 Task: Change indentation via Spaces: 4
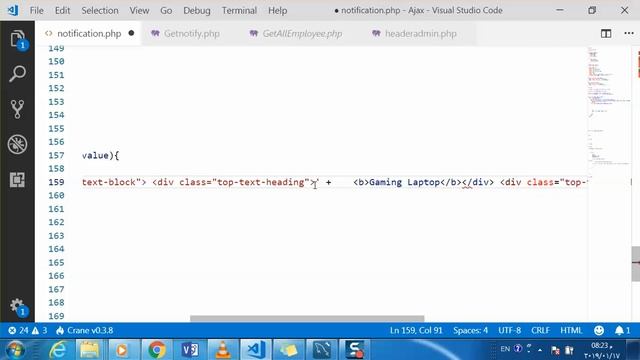(x=470, y=330)
